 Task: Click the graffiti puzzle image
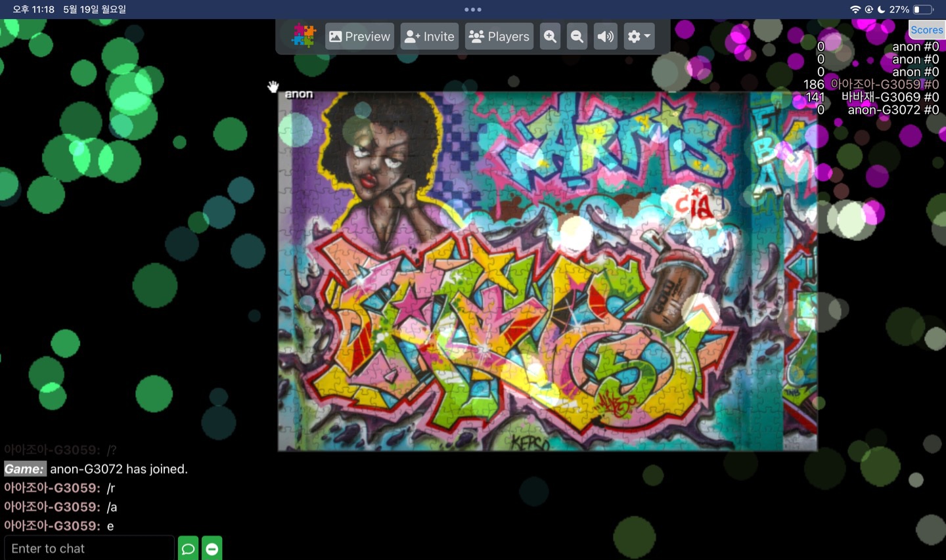[x=547, y=270]
